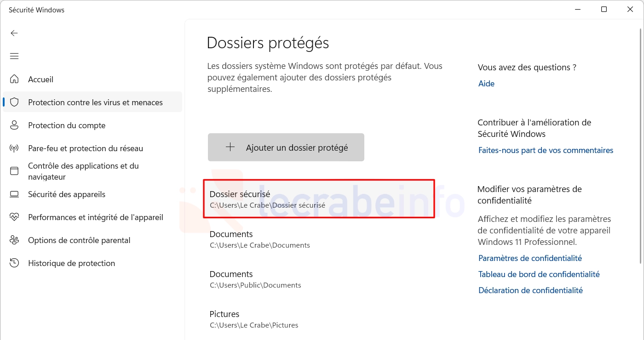
Task: Open the protection history clock icon
Action: click(x=14, y=263)
